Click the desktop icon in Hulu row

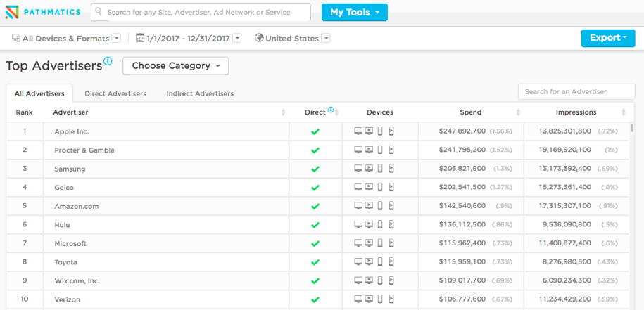click(358, 225)
